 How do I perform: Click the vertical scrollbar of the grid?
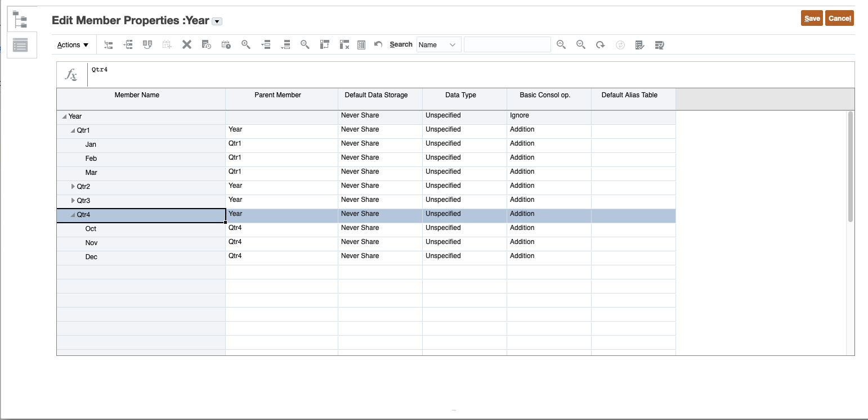tap(850, 166)
